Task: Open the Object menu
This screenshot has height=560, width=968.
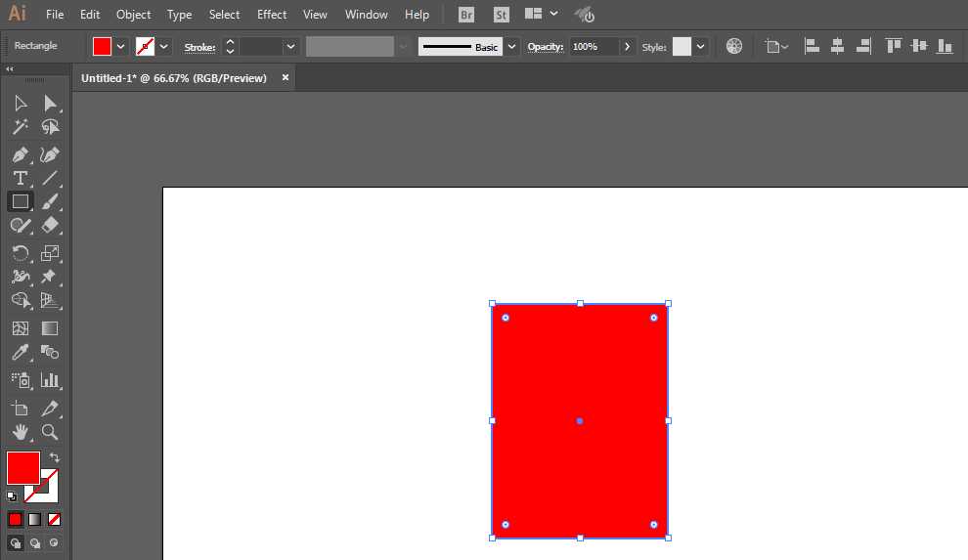Action: pyautogui.click(x=133, y=15)
